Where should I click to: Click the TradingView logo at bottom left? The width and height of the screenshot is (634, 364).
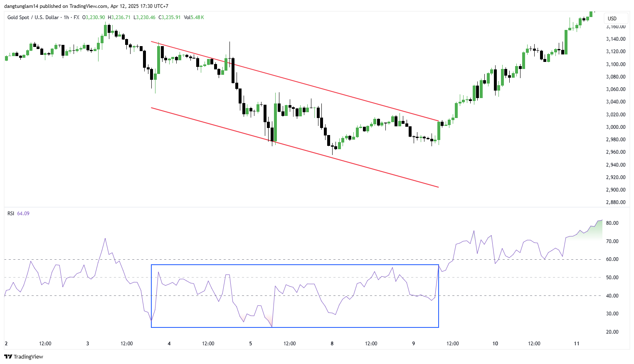point(24,357)
